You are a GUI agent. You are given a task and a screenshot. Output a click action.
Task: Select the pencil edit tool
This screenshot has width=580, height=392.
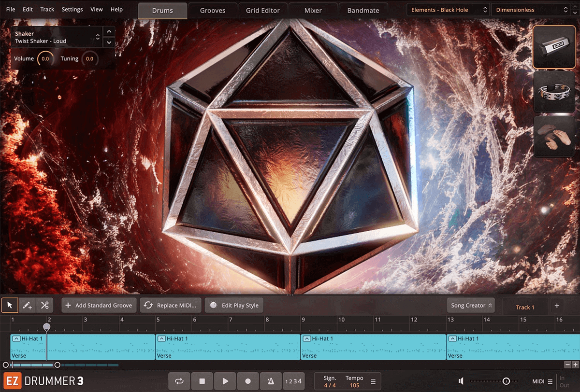point(27,305)
